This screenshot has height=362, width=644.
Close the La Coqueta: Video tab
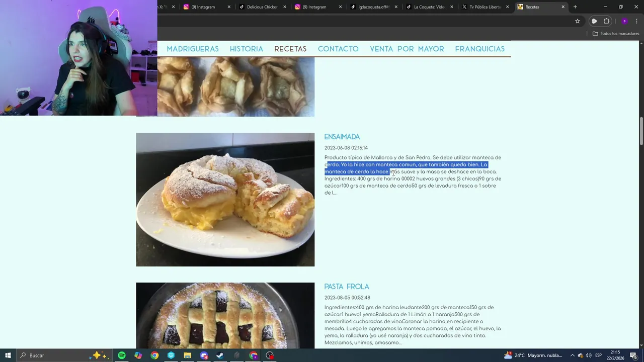(x=451, y=7)
